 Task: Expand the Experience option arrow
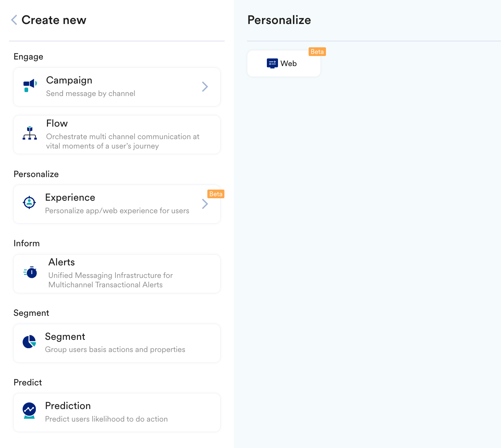[205, 204]
